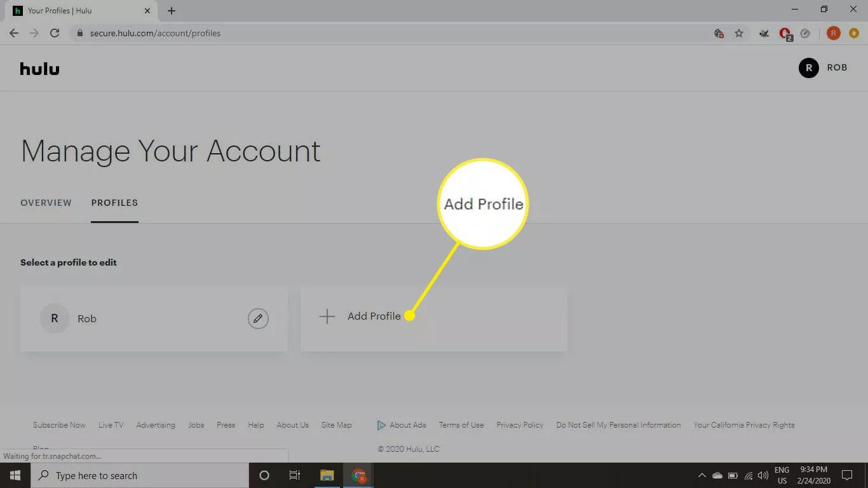Select the Your Profiles | Hulu tab

tap(81, 11)
